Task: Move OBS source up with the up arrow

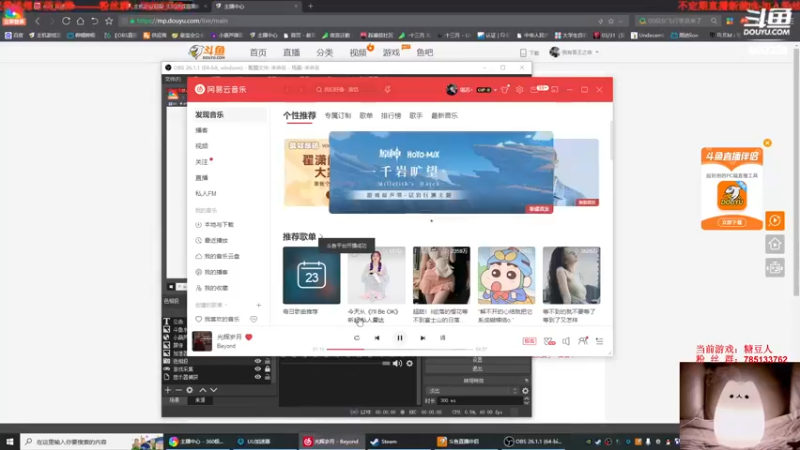Action: 203,390
